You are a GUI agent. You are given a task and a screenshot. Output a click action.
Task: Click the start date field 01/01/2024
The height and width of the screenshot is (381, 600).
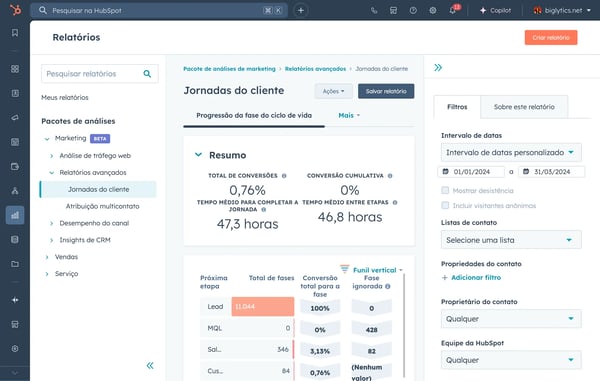471,172
